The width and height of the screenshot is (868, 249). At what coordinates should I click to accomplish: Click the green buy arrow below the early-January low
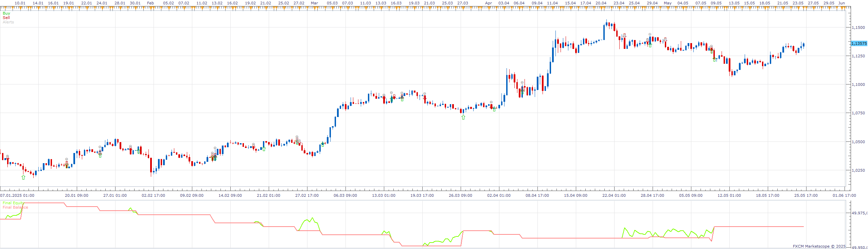23,177
